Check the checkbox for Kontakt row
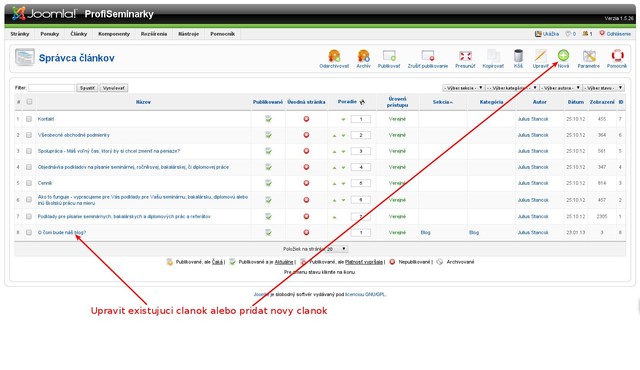640x370 pixels. coord(29,119)
